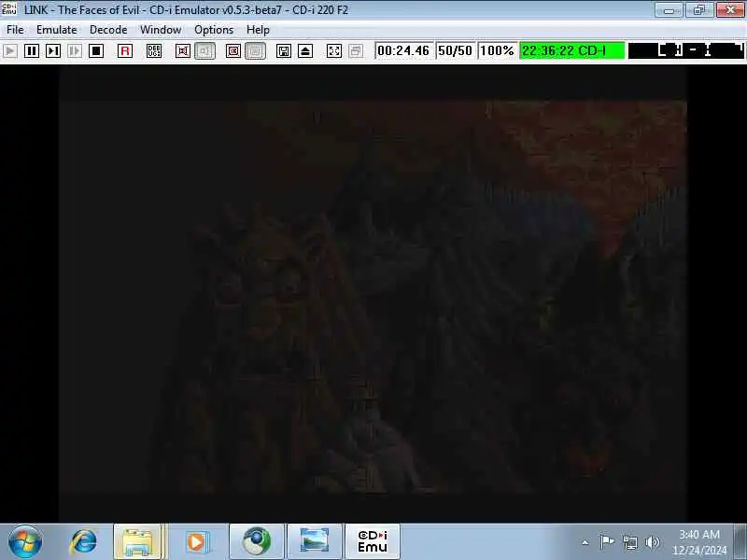Click the green 22:36:22 CD-I disc status
Screen dimensions: 747x560
tap(572, 50)
